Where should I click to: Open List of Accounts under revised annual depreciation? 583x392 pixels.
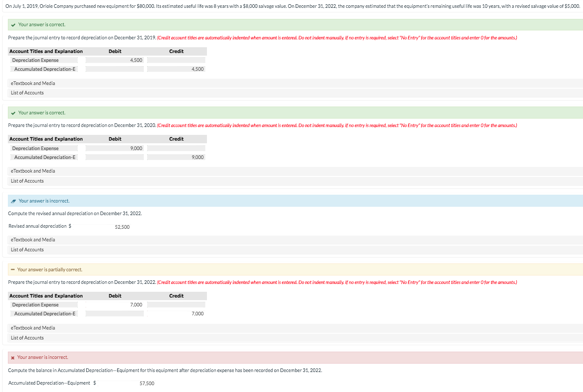pyautogui.click(x=27, y=250)
